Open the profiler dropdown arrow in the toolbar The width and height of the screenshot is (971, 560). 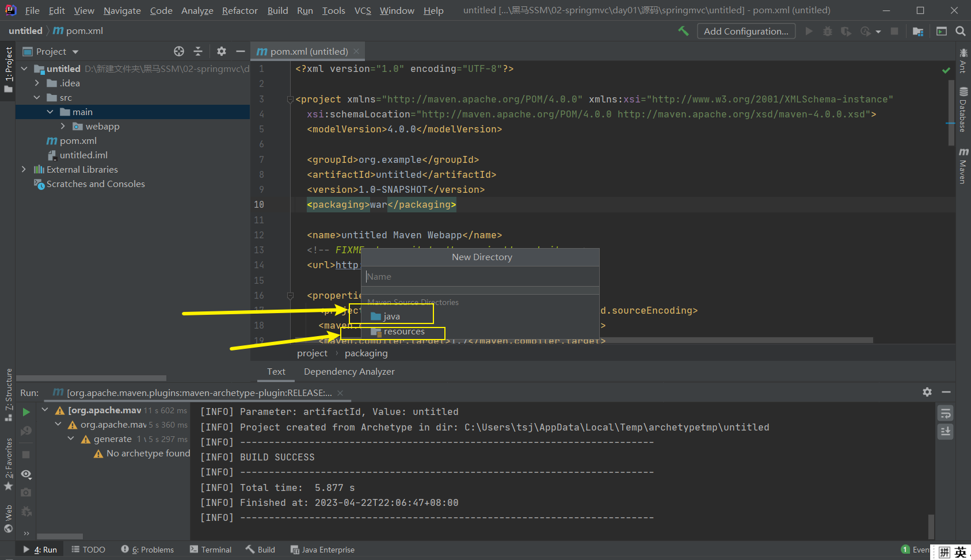click(x=878, y=32)
